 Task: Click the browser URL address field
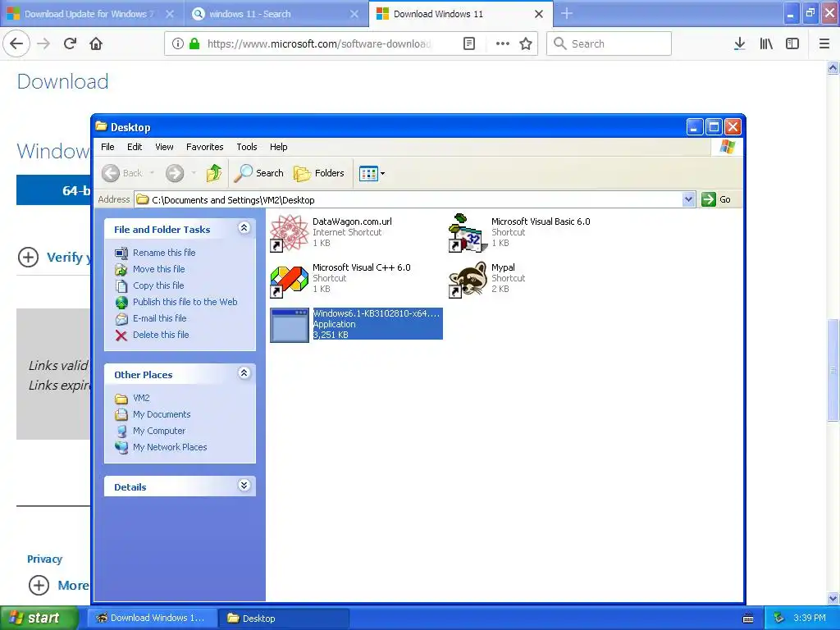[x=319, y=43]
